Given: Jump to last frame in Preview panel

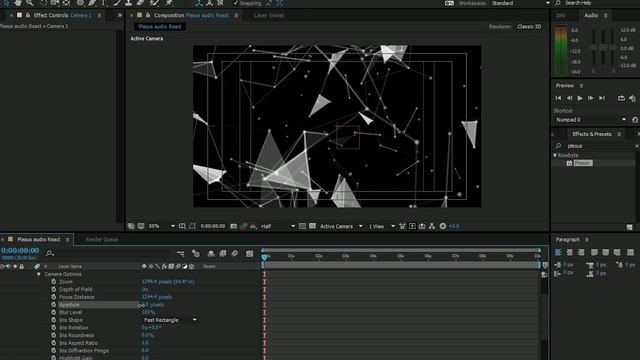Looking at the screenshot, I should 602,98.
